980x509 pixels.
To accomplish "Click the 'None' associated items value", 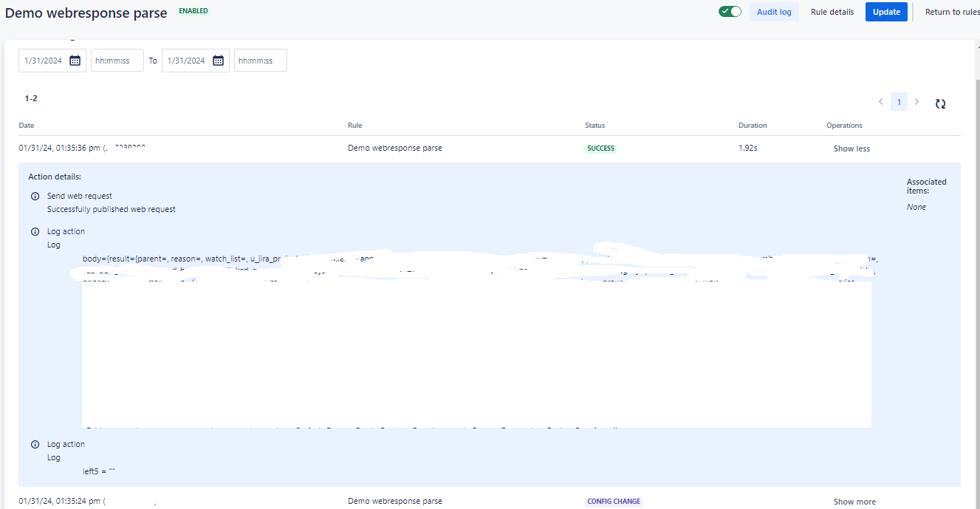I will pyautogui.click(x=916, y=208).
